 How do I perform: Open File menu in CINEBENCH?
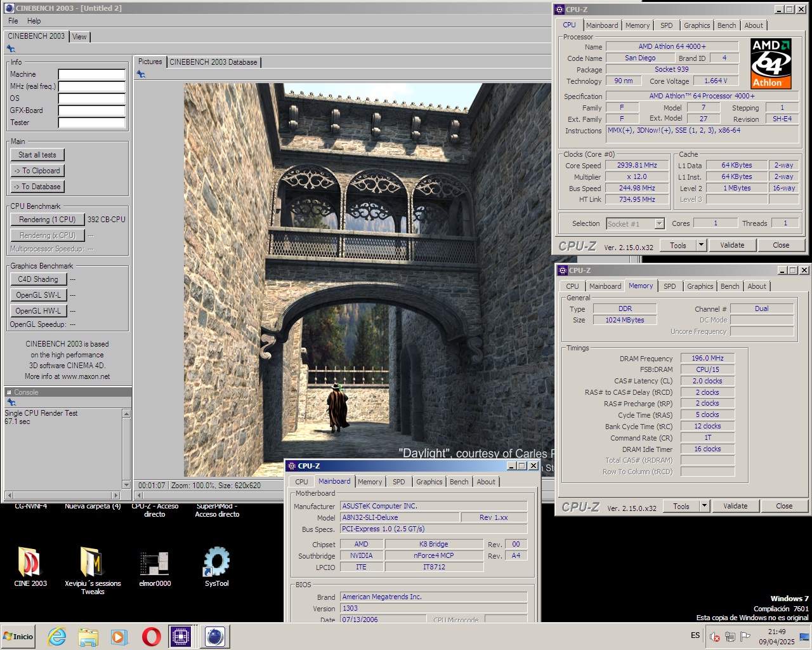13,21
